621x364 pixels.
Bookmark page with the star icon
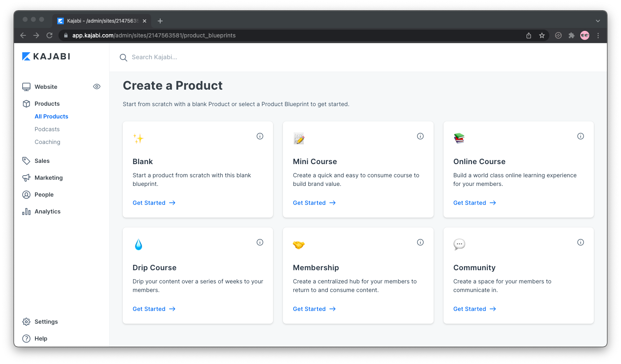point(542,35)
